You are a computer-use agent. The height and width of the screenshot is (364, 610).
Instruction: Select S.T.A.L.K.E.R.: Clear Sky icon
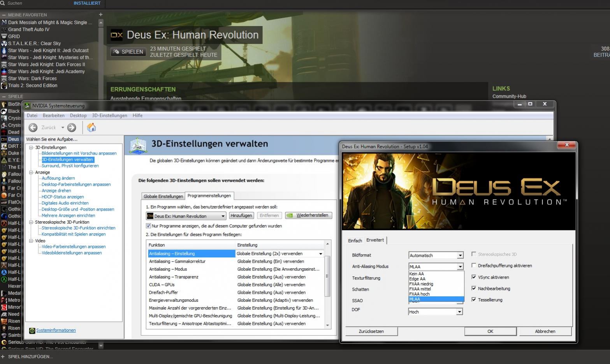click(4, 43)
